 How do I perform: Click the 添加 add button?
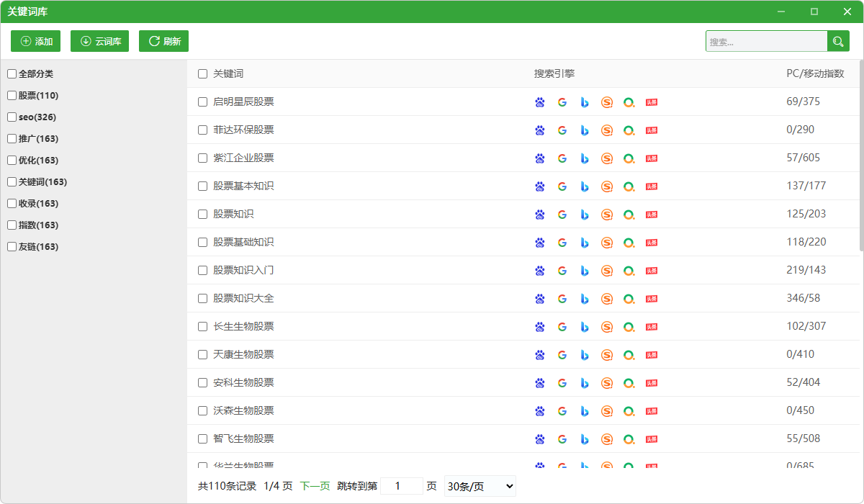point(36,41)
